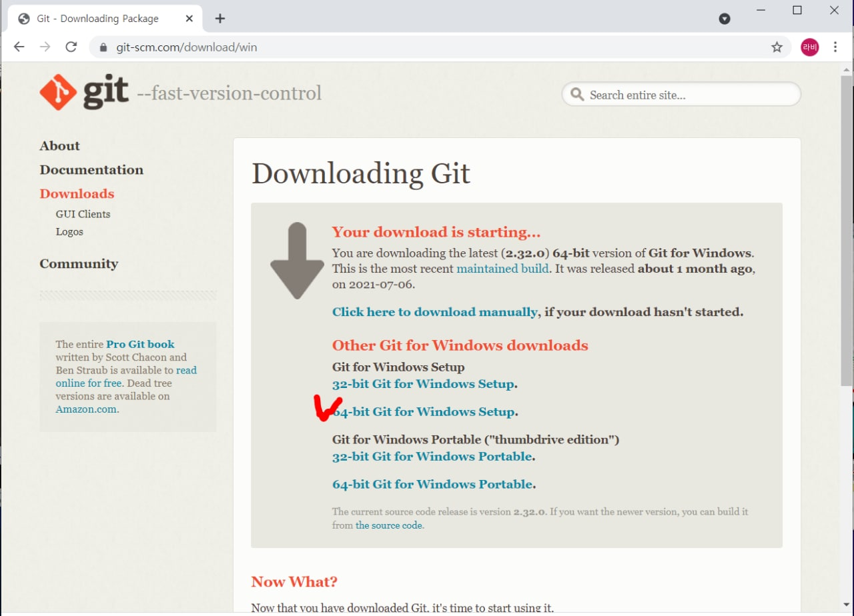854x616 pixels.
Task: Open Logos sidebar link
Action: pyautogui.click(x=69, y=232)
